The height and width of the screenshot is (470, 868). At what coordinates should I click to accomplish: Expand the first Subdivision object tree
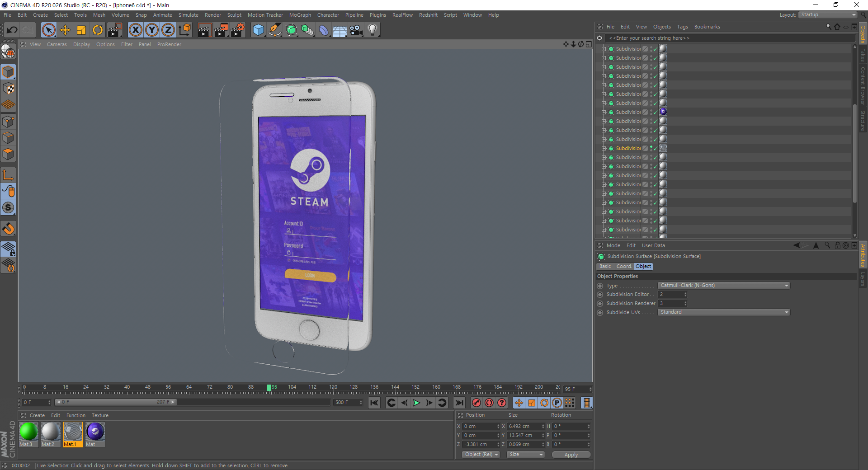(x=604, y=49)
